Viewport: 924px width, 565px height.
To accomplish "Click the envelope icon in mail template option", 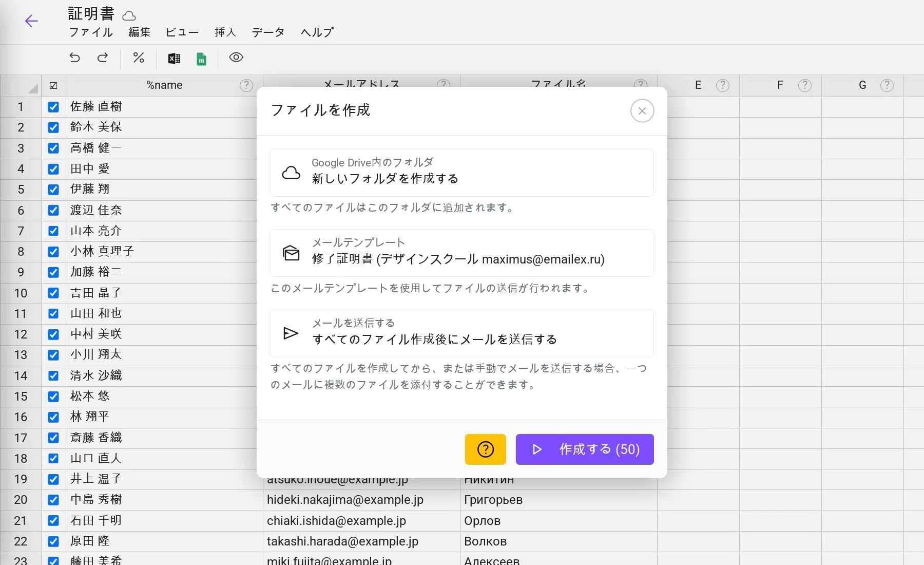I will 291,253.
